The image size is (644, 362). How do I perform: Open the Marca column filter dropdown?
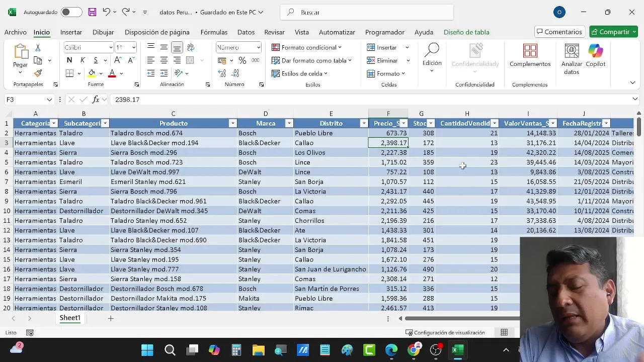pos(289,123)
